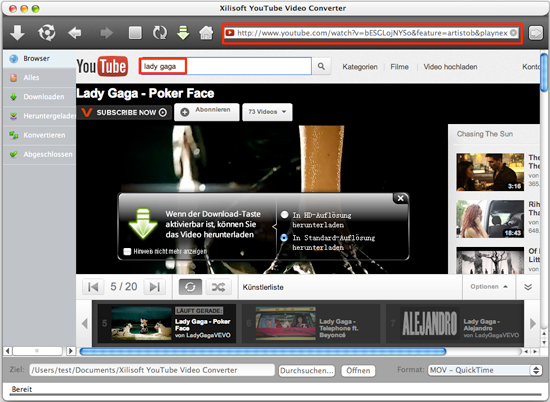Image resolution: width=550 pixels, height=402 pixels.
Task: Open the Format MOV - QuickTime dropdown
Action: [x=485, y=370]
